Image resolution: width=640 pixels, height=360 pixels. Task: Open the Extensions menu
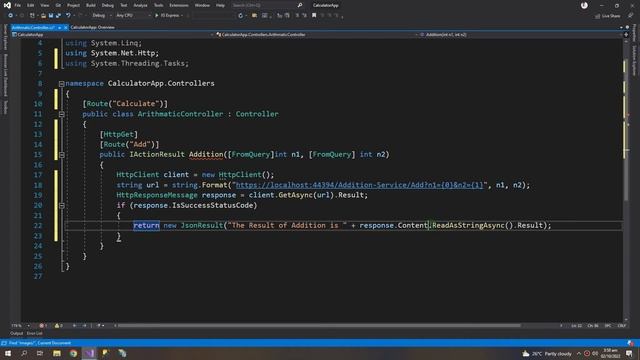pyautogui.click(x=179, y=5)
